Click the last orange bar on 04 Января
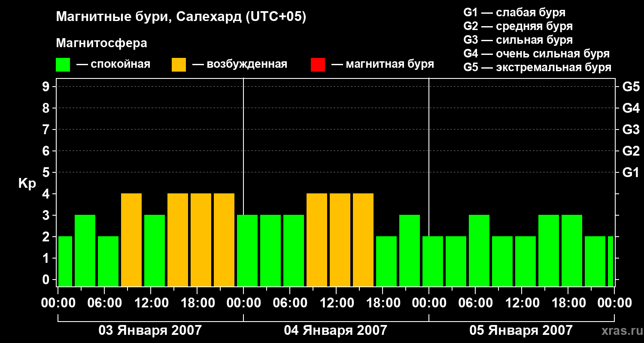The image size is (644, 343). click(x=363, y=240)
